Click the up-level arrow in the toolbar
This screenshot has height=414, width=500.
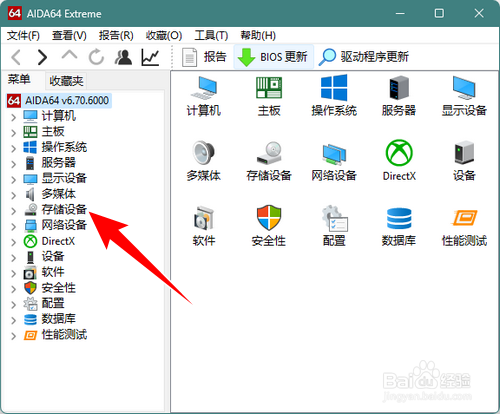69,56
